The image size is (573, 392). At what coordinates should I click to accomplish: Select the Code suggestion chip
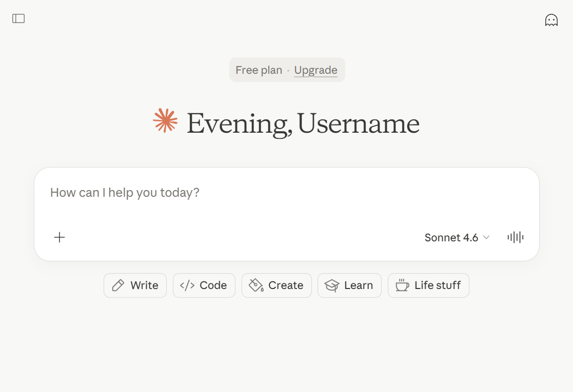coord(204,285)
